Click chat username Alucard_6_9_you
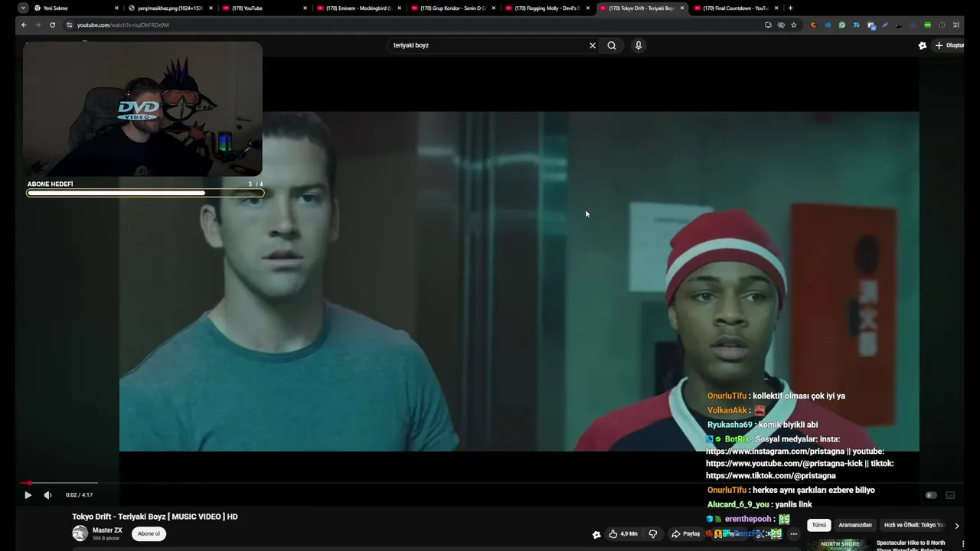The height and width of the screenshot is (551, 980). 738,504
